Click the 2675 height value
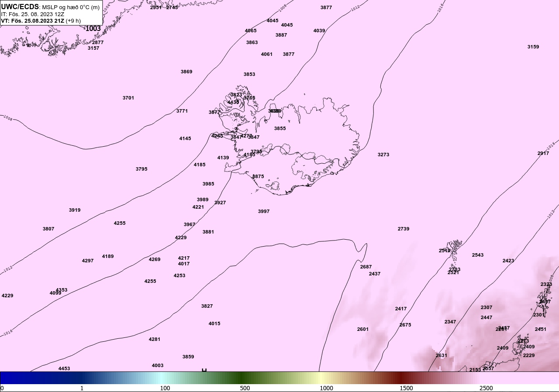This screenshot has height=392, width=559. 405,325
